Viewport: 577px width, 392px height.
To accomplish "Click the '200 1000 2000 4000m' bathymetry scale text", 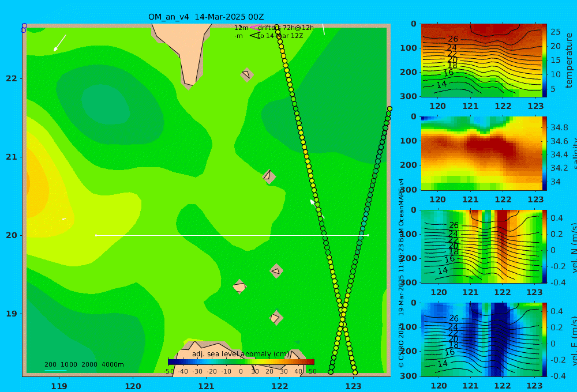I will (84, 364).
